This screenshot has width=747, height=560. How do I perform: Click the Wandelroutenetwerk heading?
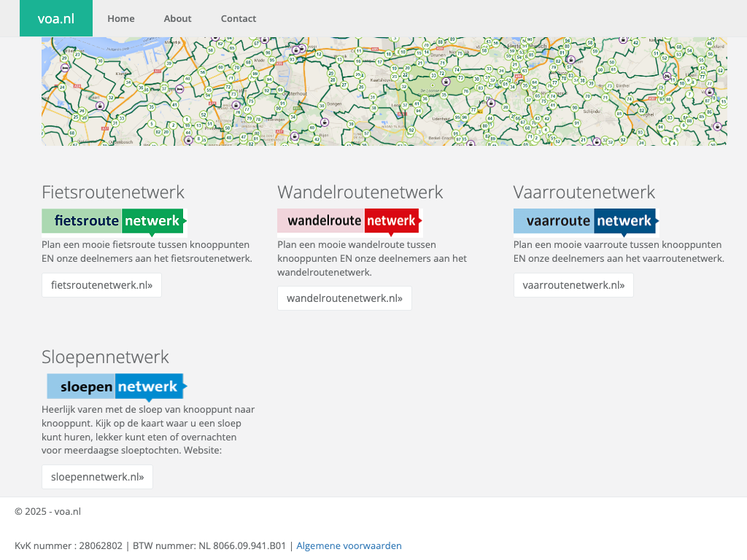pyautogui.click(x=360, y=192)
